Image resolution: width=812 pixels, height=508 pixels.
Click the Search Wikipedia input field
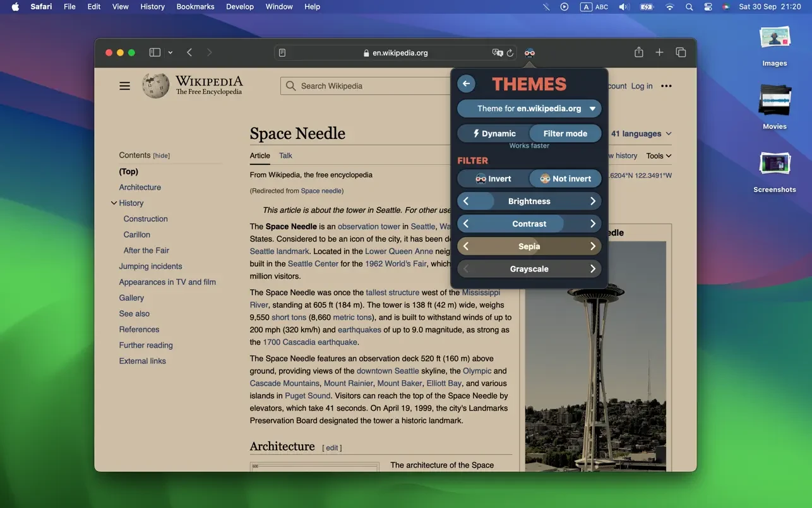[366, 86]
